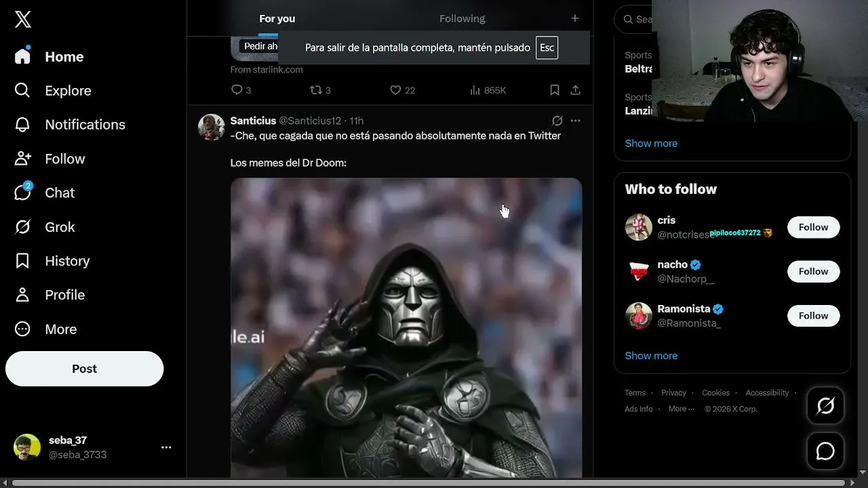The height and width of the screenshot is (488, 868).
Task: Share the starlink post
Action: pos(575,90)
